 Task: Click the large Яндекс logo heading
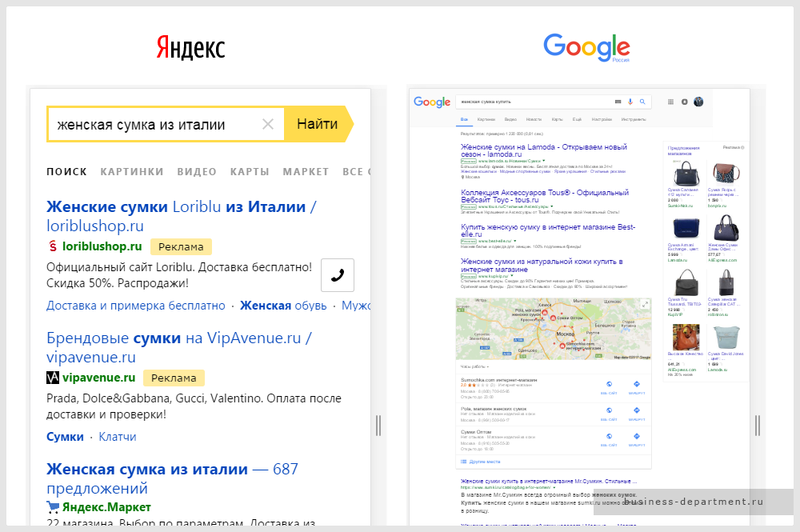[190, 47]
